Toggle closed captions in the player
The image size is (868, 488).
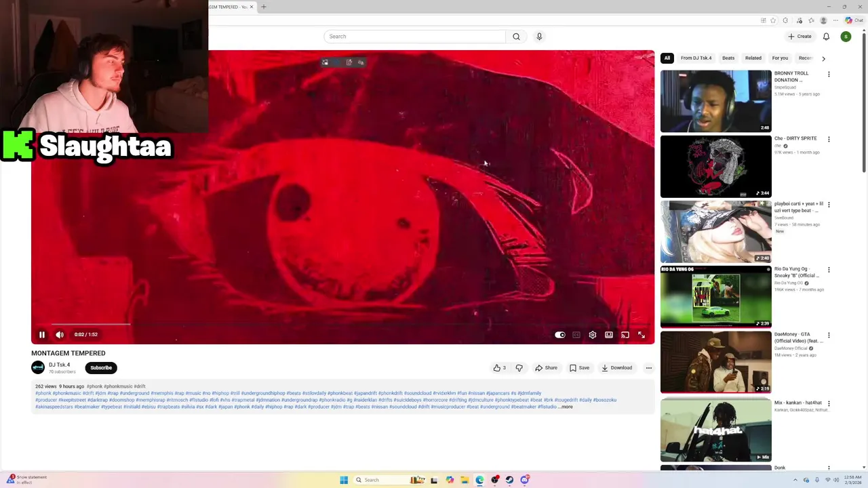(576, 335)
